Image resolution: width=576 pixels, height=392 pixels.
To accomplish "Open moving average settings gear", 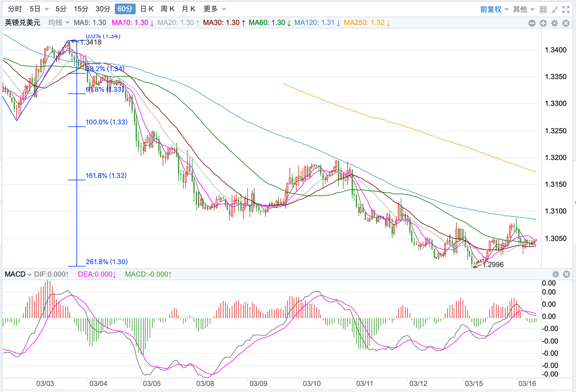I will coord(555,23).
